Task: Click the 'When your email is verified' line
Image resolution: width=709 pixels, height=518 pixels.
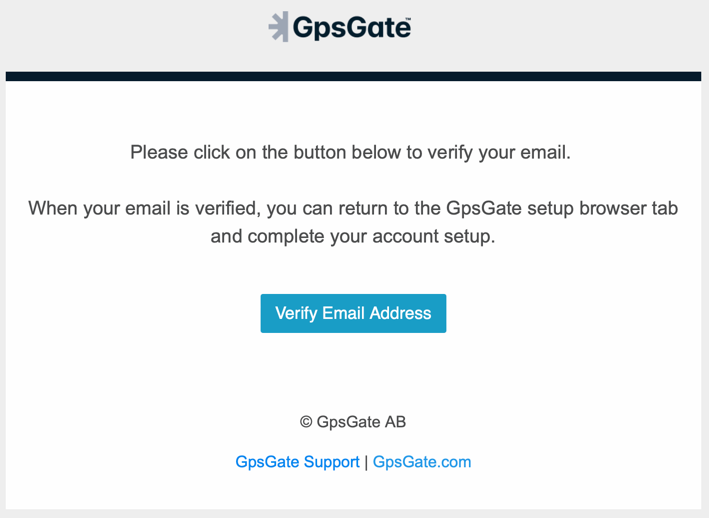Action: pos(353,208)
